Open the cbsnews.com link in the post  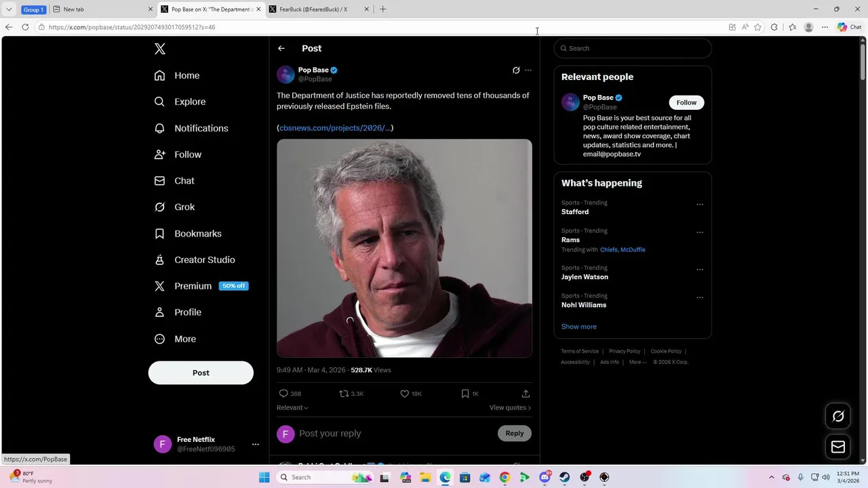click(x=335, y=128)
